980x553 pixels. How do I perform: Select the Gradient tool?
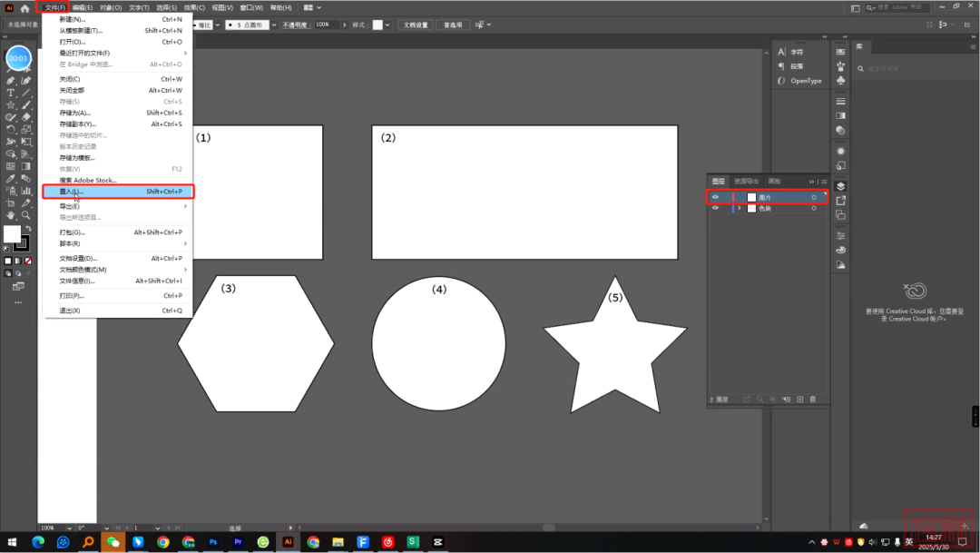click(25, 166)
